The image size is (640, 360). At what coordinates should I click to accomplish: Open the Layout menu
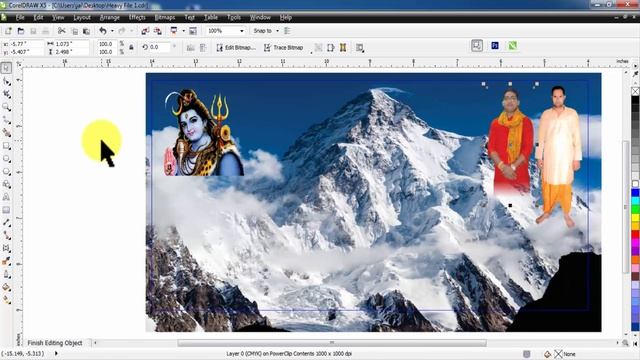(82, 18)
